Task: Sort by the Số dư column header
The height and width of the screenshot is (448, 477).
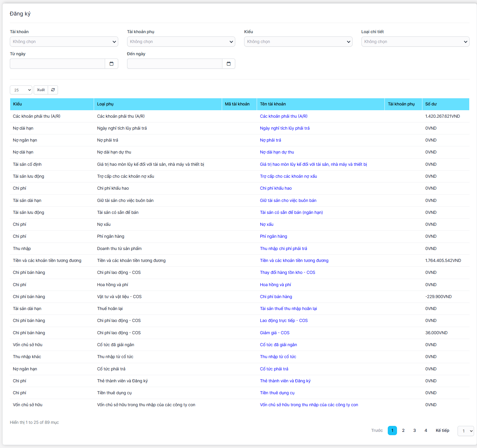Action: [x=431, y=104]
